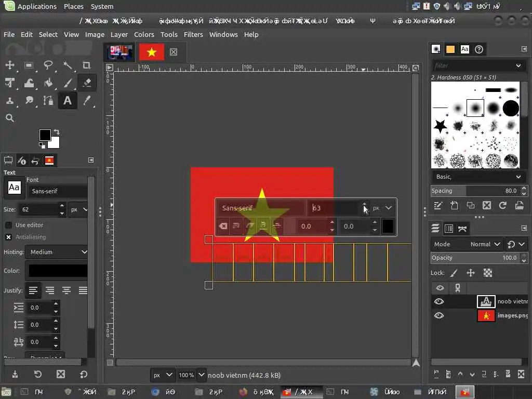Screen dimensions: 532x399
Task: Open the Applications system menu
Action: point(37,6)
